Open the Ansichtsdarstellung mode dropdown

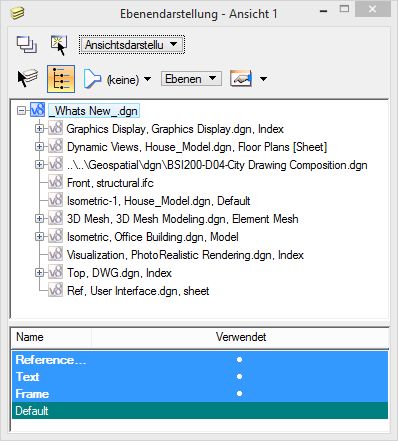tap(132, 44)
